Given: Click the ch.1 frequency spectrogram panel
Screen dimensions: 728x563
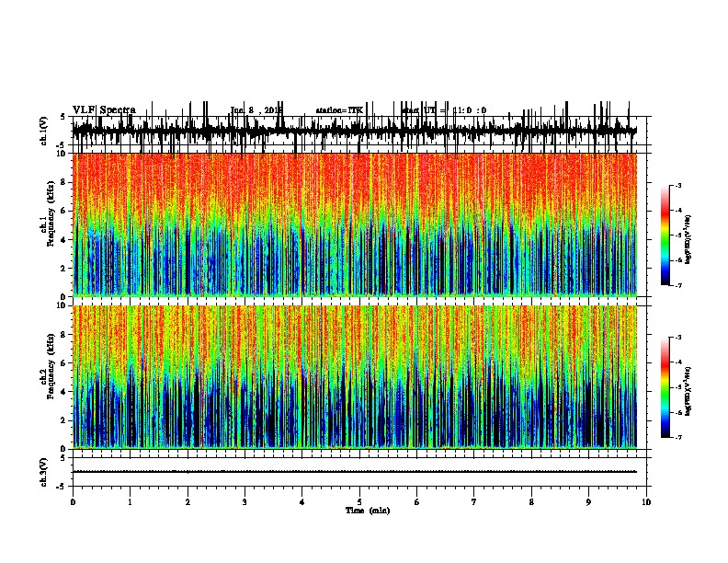Looking at the screenshot, I should [x=355, y=224].
